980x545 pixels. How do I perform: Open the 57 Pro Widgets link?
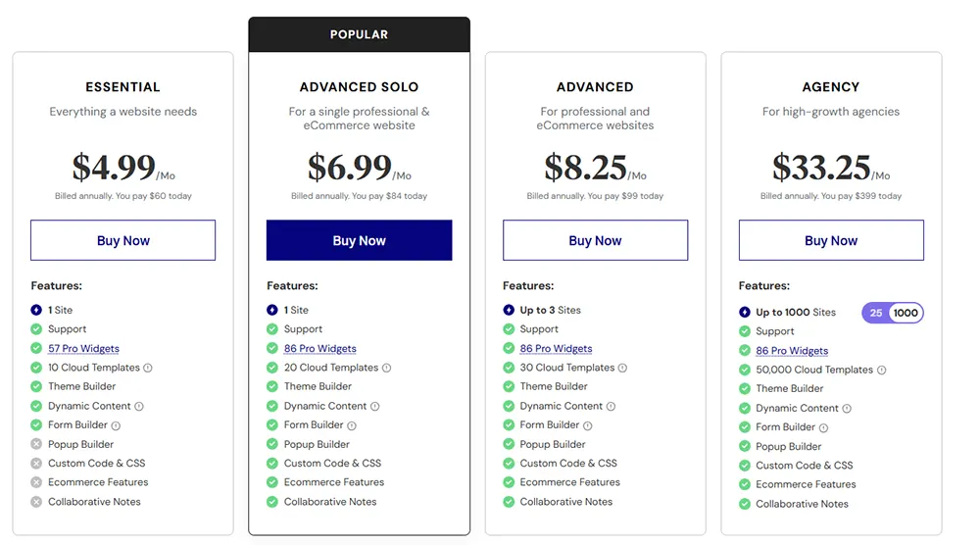tap(83, 349)
